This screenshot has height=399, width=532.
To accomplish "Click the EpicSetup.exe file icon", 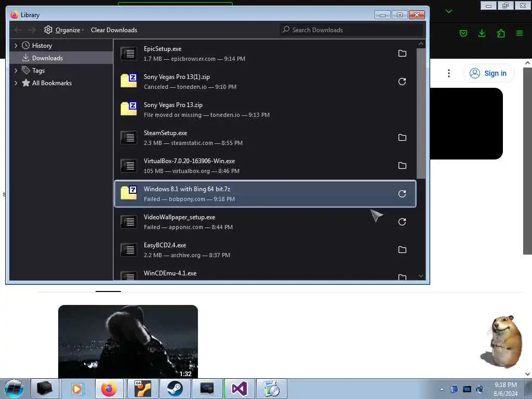I will click(x=129, y=54).
